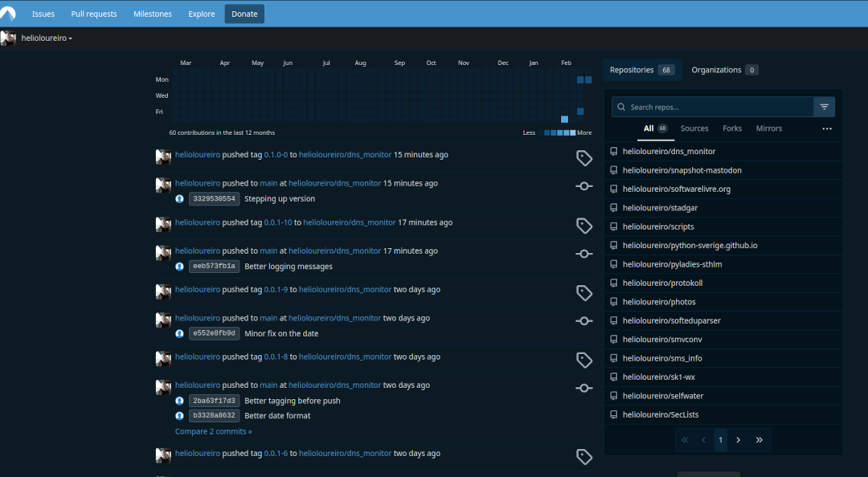Click the tag icon next to 0.0.1-10 push
This screenshot has height=477, width=868.
tap(584, 226)
